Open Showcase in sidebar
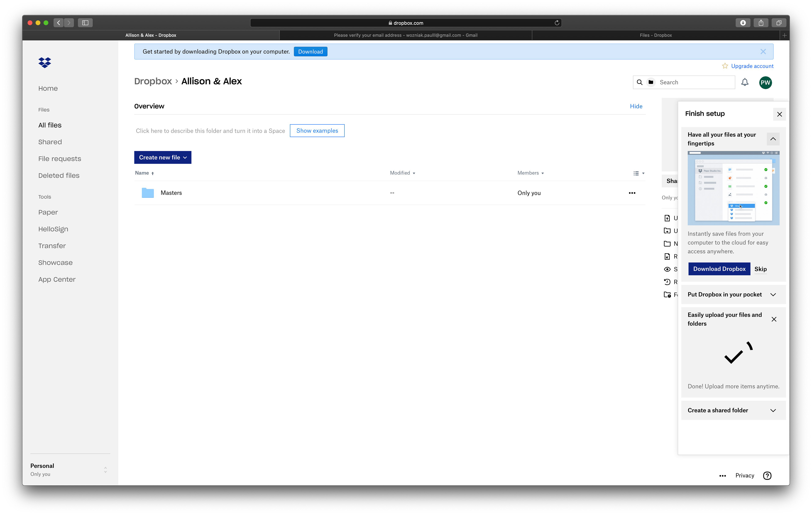 [55, 263]
